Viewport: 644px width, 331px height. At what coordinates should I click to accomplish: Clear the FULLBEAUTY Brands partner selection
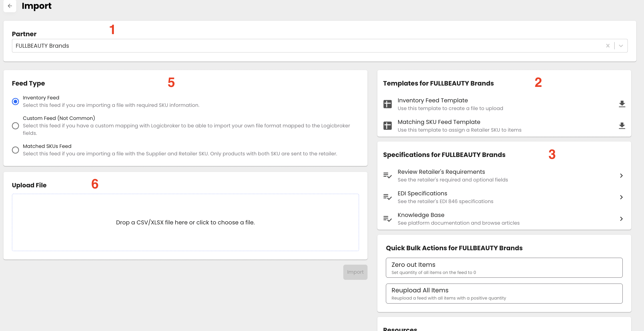[x=608, y=46]
